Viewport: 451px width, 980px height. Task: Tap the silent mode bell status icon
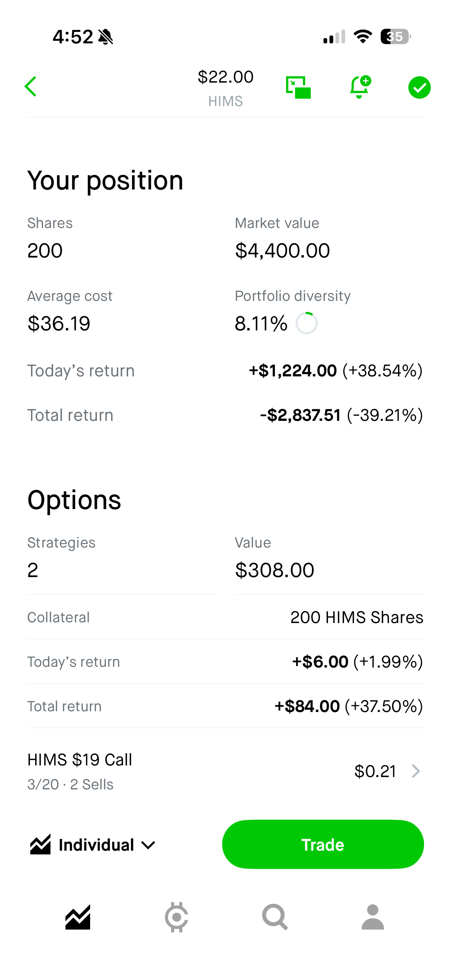point(106,37)
